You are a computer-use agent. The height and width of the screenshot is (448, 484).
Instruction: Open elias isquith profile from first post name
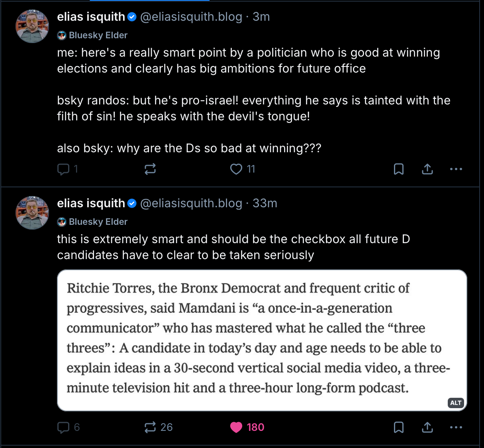[x=91, y=17]
